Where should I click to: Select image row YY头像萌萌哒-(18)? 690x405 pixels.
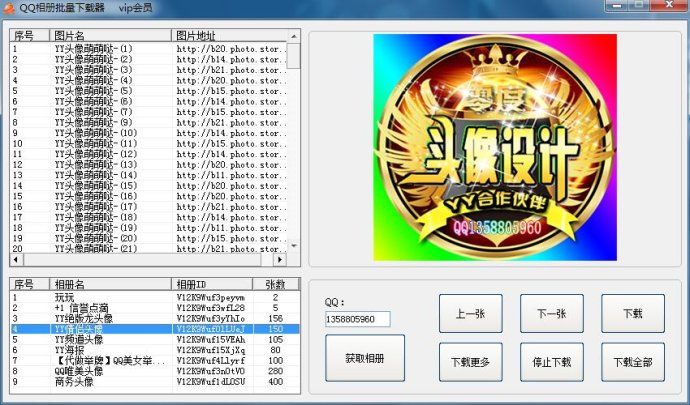tap(149, 217)
